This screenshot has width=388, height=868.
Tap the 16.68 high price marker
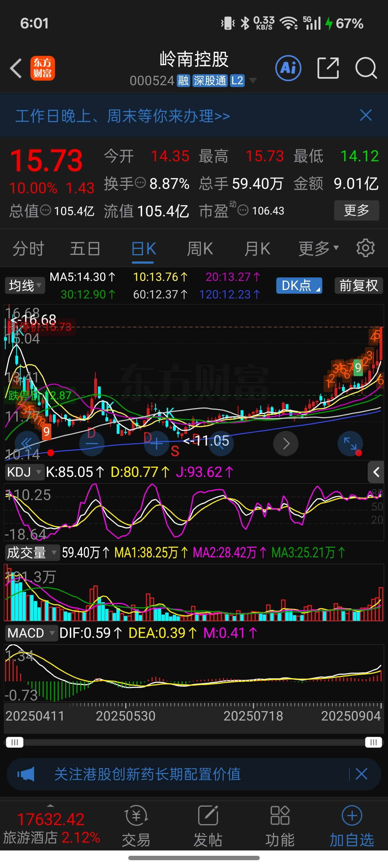(x=33, y=319)
